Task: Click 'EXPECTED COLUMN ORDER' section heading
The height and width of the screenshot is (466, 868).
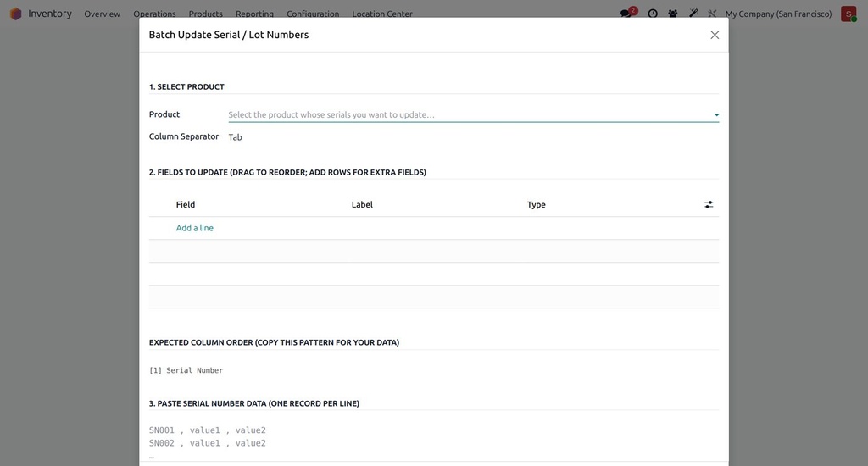Action: (x=274, y=342)
